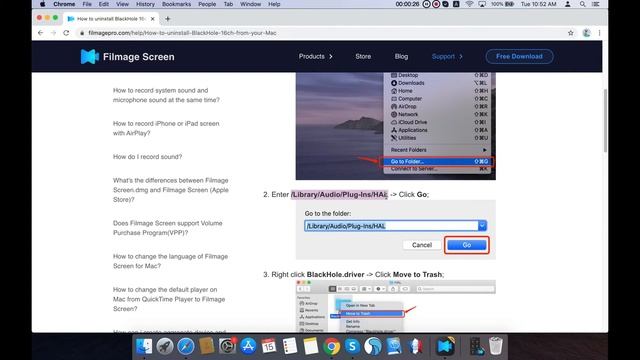Open Spotlight search in the menu bar

pos(582,4)
